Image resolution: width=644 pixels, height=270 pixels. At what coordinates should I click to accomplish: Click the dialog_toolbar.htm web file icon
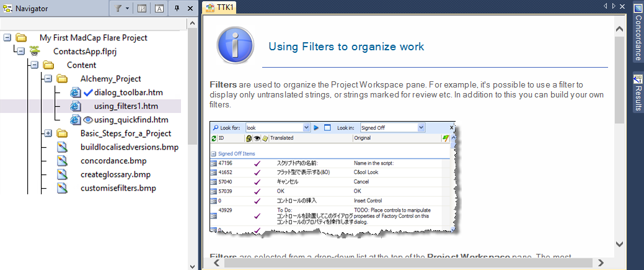tap(76, 92)
